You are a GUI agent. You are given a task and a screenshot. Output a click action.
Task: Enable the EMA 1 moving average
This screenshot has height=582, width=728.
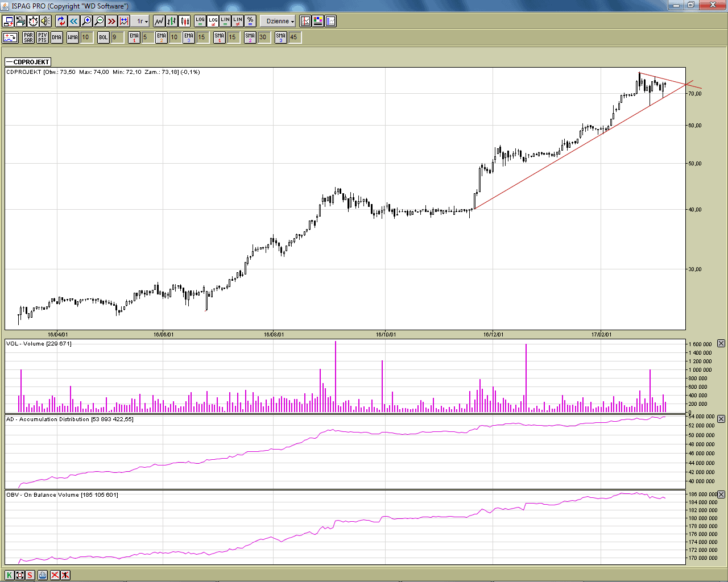click(x=134, y=38)
